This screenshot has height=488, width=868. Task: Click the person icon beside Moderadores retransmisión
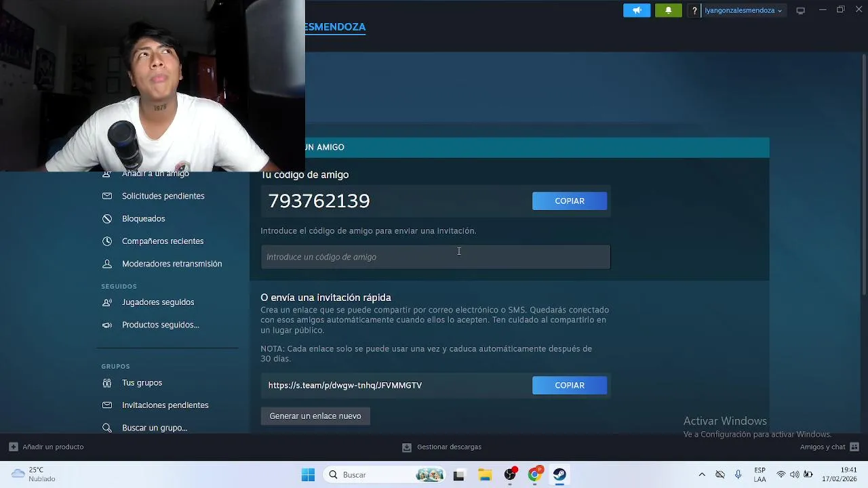(x=107, y=264)
